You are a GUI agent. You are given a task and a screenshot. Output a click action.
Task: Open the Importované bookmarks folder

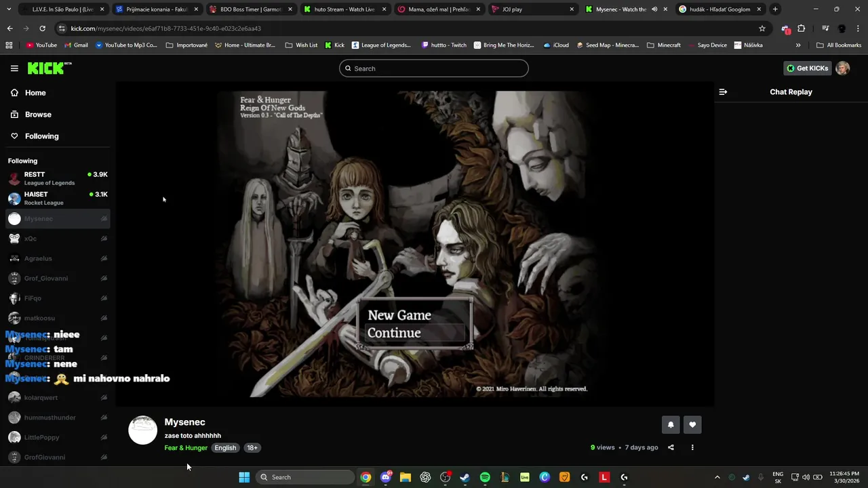186,45
